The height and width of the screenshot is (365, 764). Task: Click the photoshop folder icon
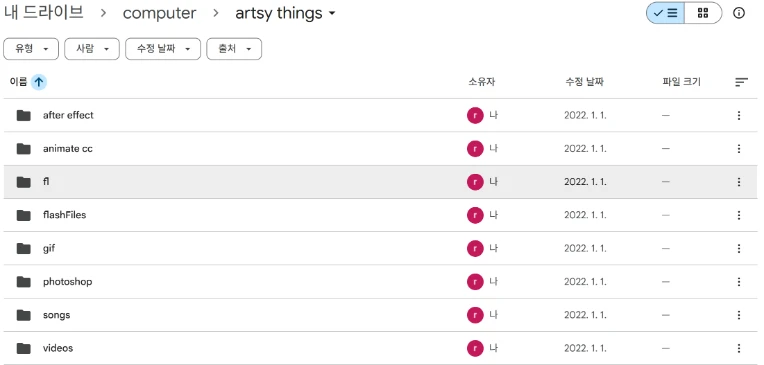[23, 282]
